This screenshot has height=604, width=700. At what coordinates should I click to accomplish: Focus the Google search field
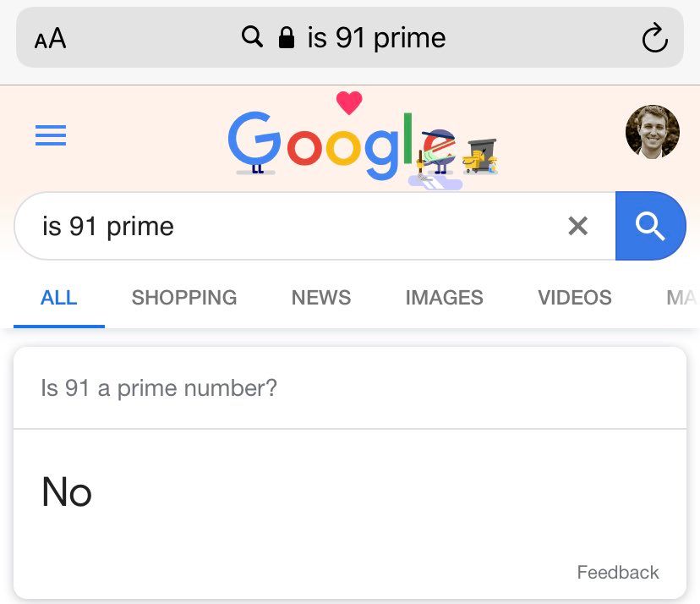[287, 226]
